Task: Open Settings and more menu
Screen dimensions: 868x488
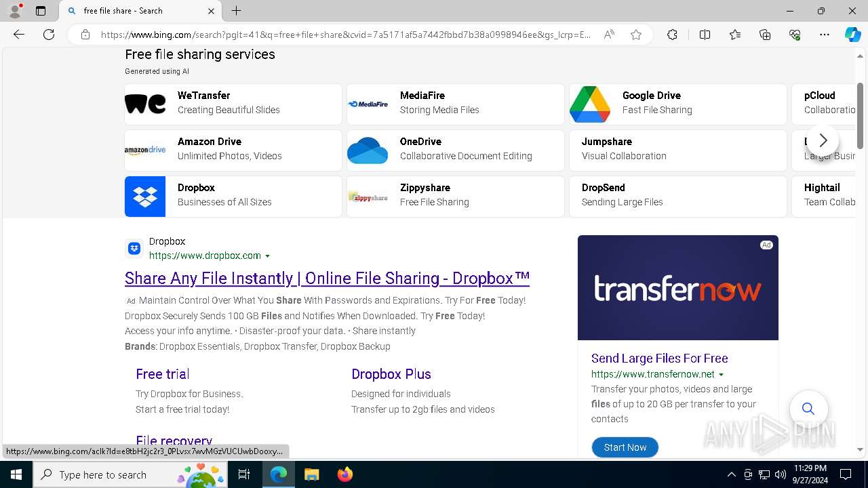Action: 825,35
